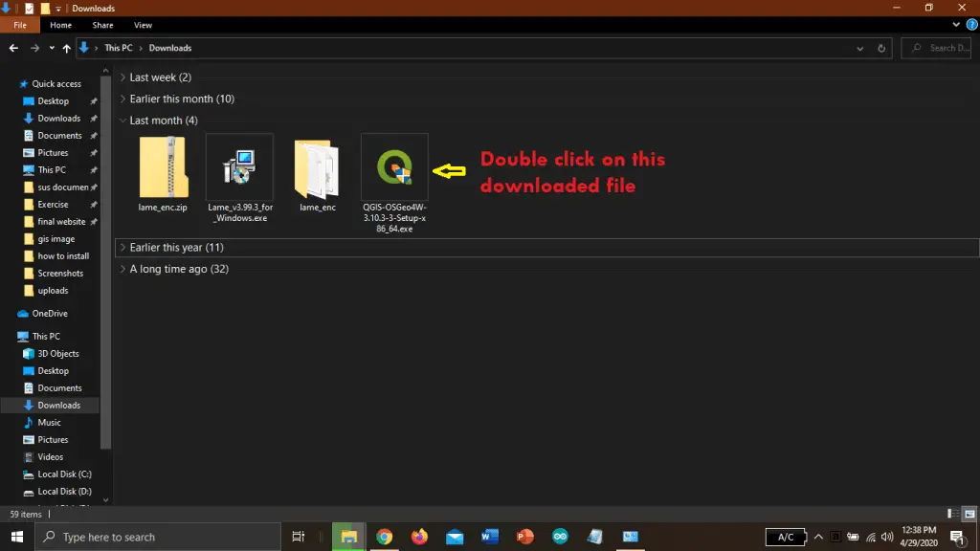The image size is (980, 551).
Task: Open the Home ribbon tab
Action: 60,25
